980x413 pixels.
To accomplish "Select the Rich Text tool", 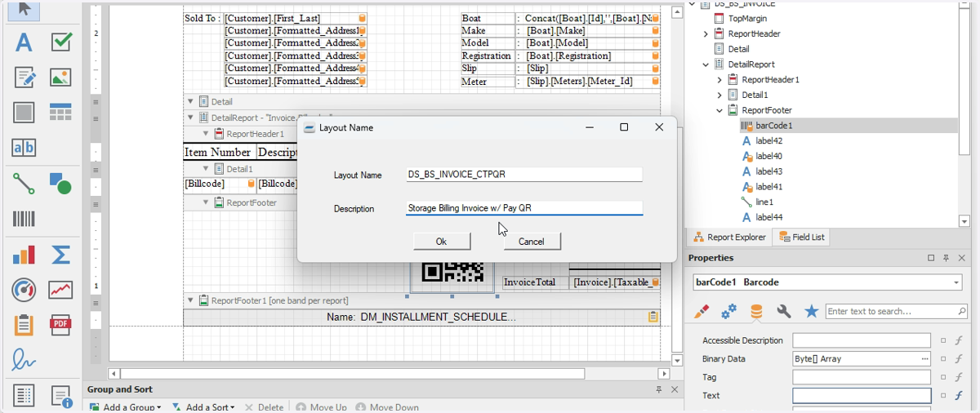I will (24, 78).
